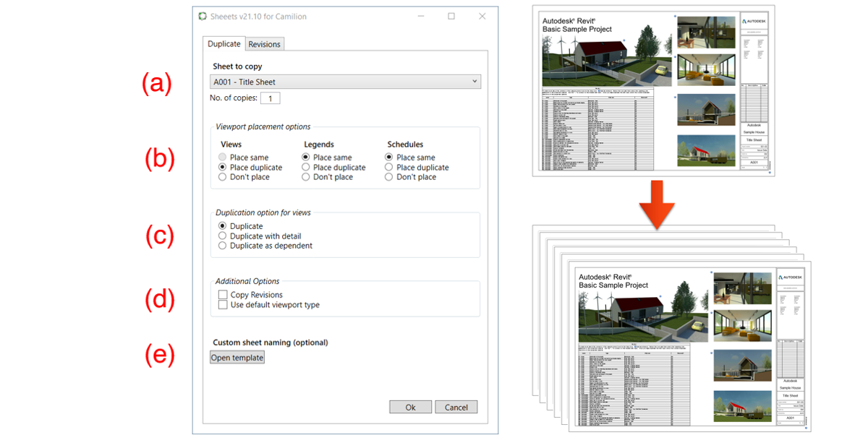Select Schedules Place same option

[389, 158]
